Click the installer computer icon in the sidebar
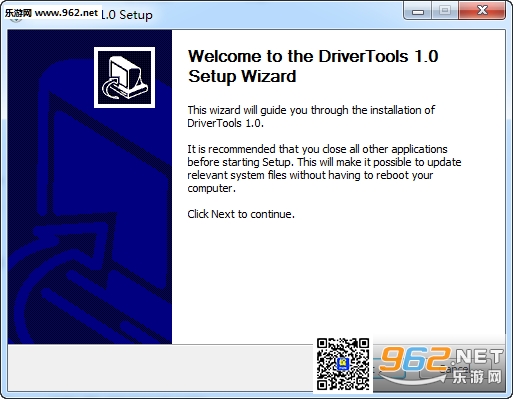The width and height of the screenshot is (513, 399). [124, 77]
